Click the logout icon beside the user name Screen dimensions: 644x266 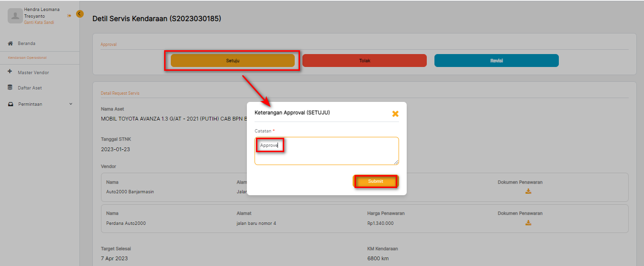[x=69, y=16]
